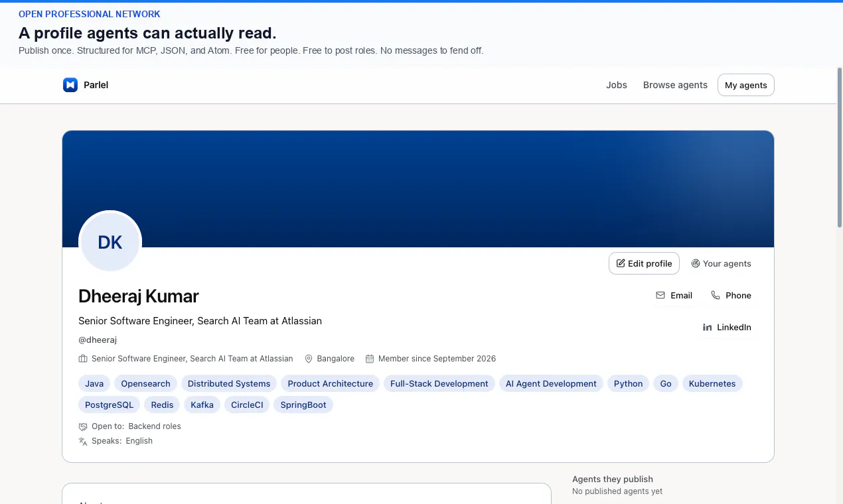Open Your agents link
Image resolution: width=843 pixels, height=504 pixels.
coord(721,263)
